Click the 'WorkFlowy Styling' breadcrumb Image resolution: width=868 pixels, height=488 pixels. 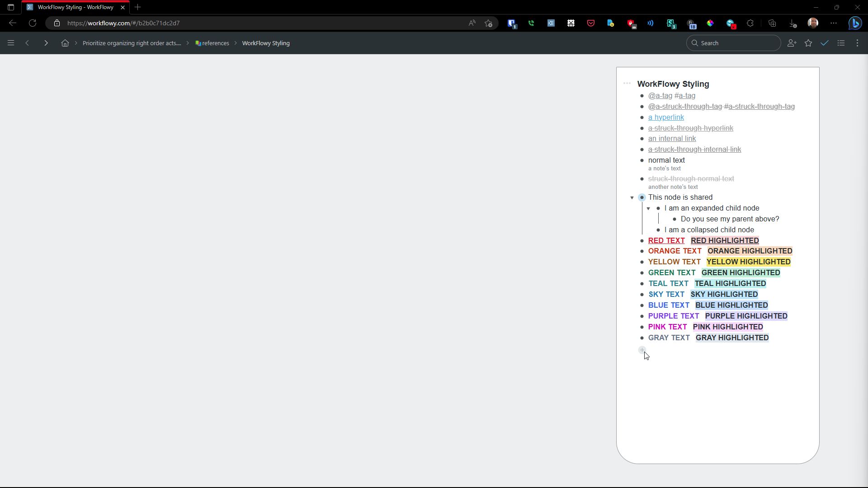tap(266, 43)
